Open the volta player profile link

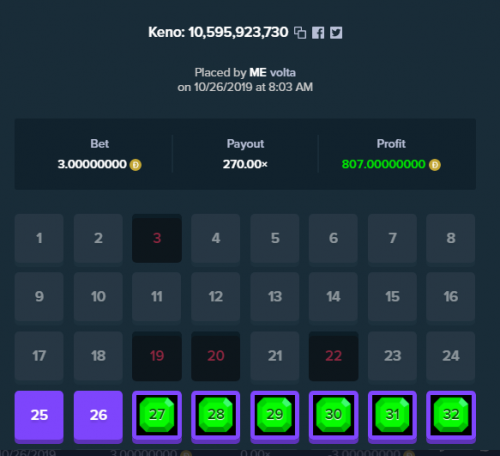click(x=283, y=72)
